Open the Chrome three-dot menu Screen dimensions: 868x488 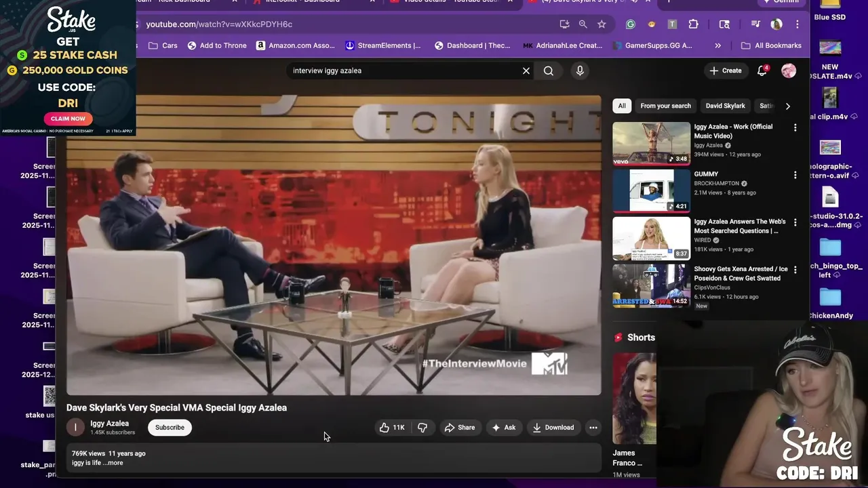(797, 24)
